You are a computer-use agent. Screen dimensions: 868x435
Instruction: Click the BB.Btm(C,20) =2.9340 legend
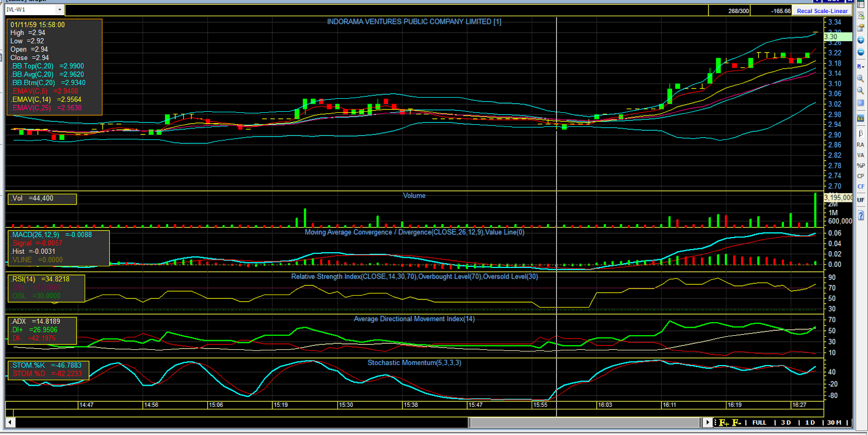48,83
